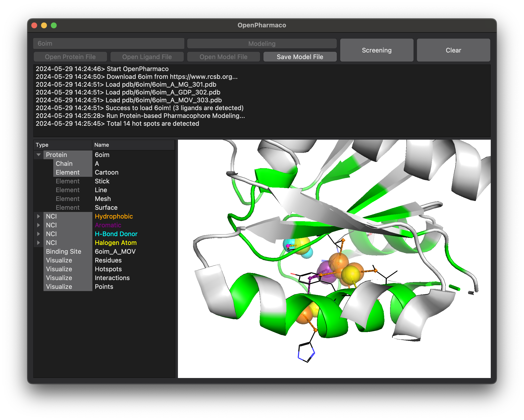Click log line 'Download 6oim from https://www.rcsb.org...'

(x=137, y=77)
